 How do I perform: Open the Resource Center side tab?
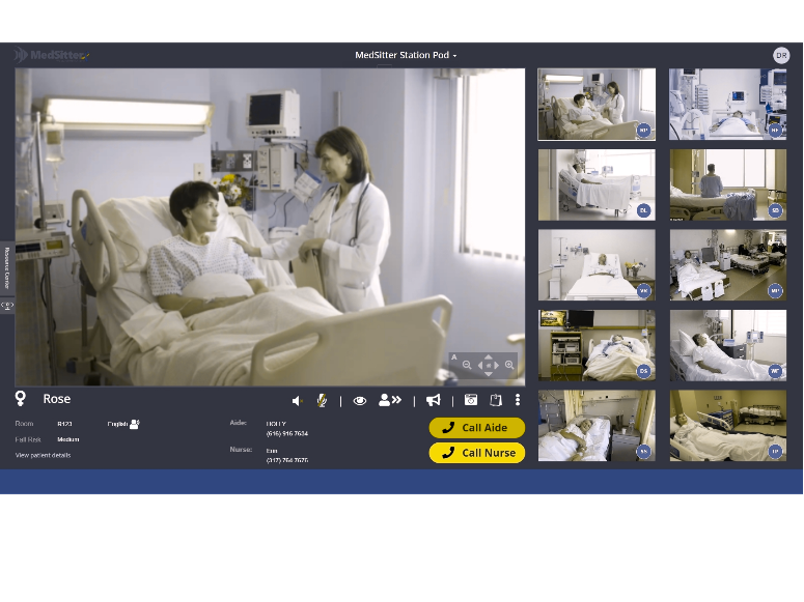tap(6, 263)
